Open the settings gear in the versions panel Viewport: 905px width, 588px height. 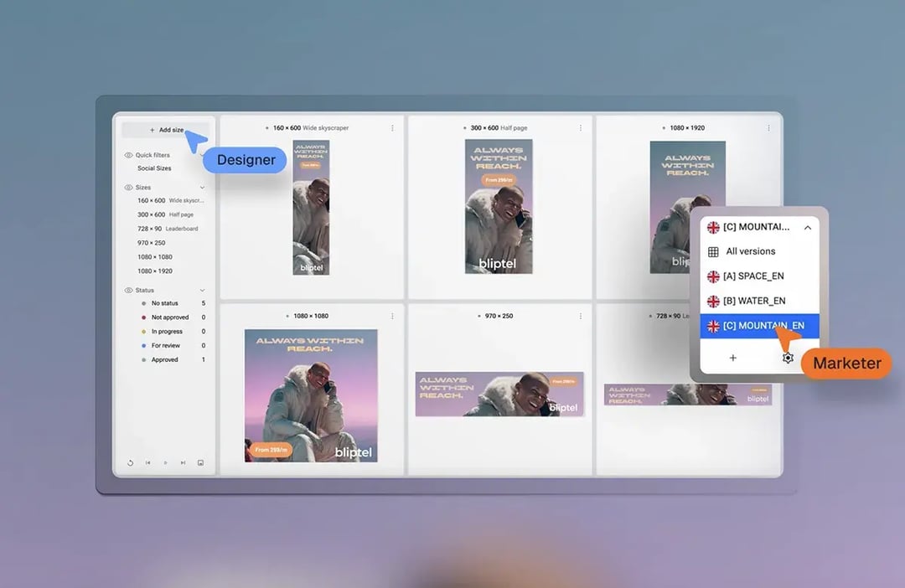pyautogui.click(x=788, y=358)
